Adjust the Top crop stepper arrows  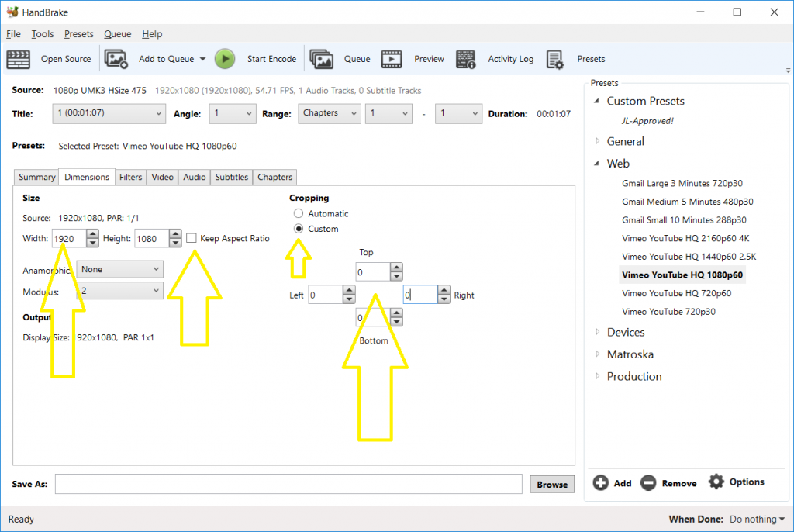[x=396, y=272]
